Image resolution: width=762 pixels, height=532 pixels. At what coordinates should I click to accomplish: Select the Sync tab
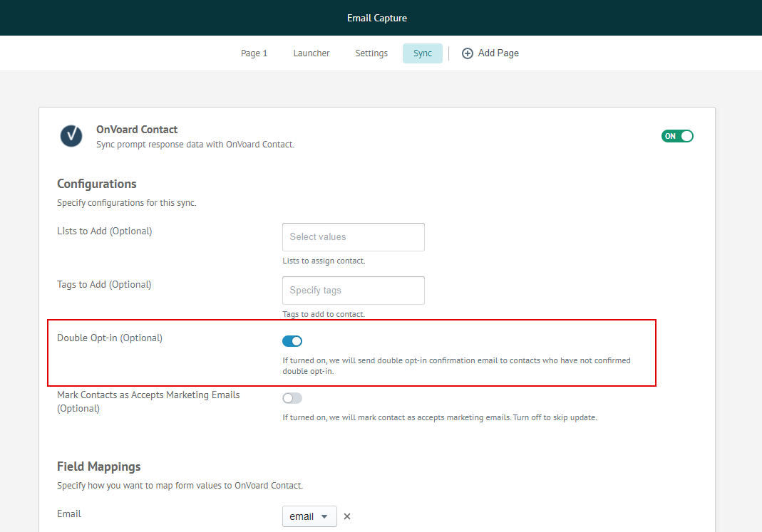(422, 53)
